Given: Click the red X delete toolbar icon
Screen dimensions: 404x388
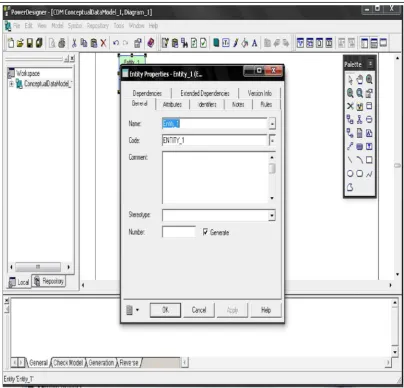Looking at the screenshot, I should pyautogui.click(x=103, y=43).
